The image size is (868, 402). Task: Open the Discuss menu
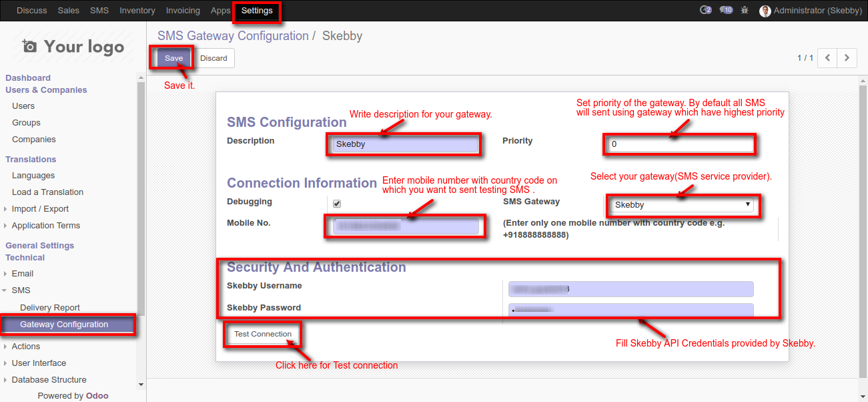point(31,11)
